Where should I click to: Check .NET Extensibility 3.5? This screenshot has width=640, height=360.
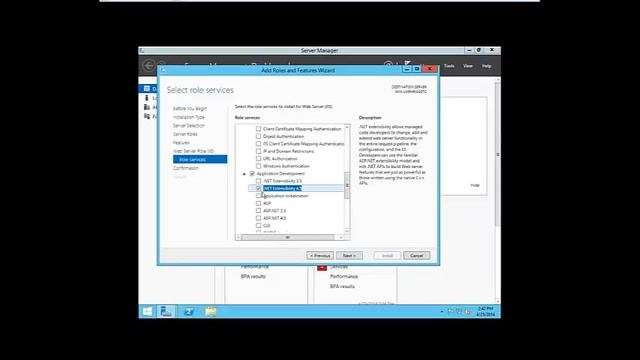[x=258, y=181]
